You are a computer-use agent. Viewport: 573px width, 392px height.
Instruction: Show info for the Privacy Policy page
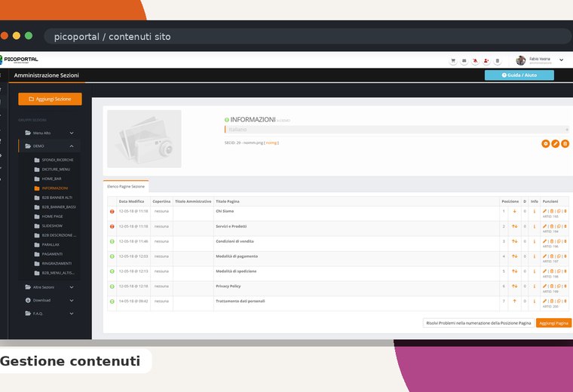[535, 286]
